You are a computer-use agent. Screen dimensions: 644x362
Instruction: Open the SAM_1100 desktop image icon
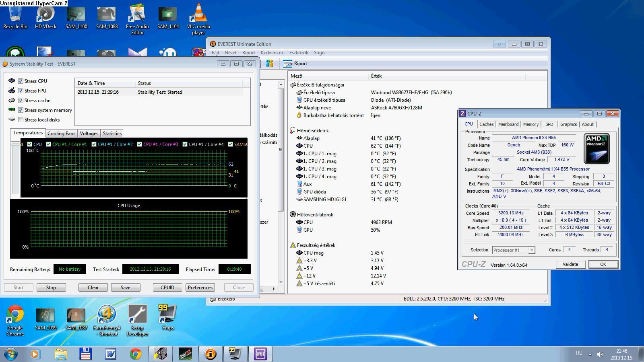pyautogui.click(x=76, y=17)
